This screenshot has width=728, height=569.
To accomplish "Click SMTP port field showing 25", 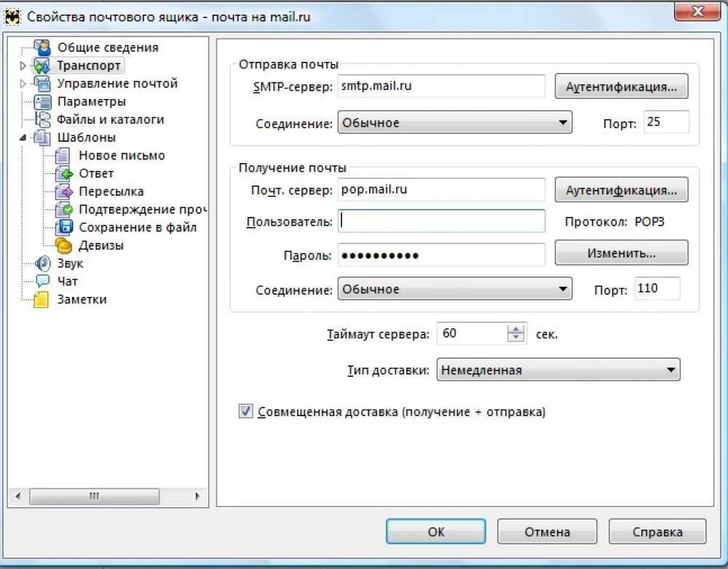I will point(666,122).
